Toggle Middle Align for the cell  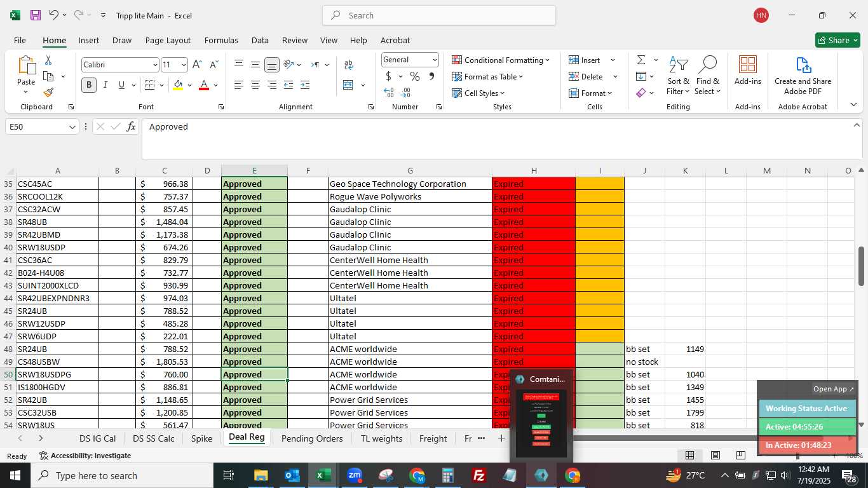[x=255, y=65]
